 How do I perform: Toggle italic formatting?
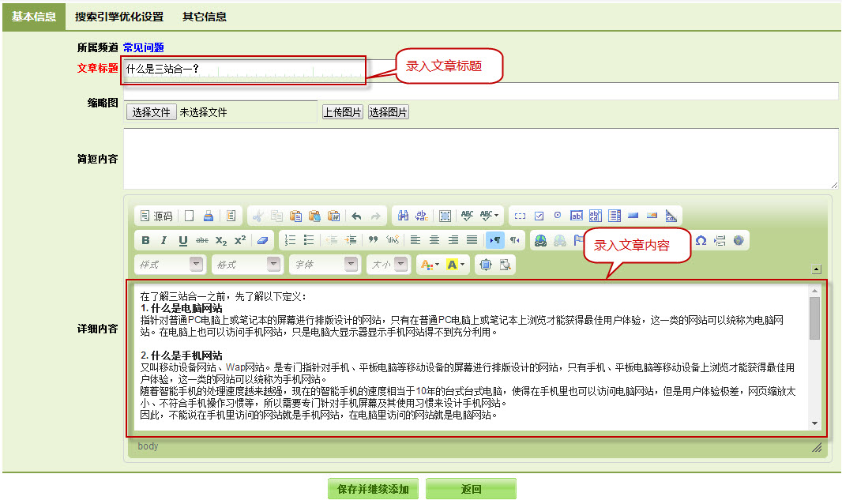[x=164, y=240]
